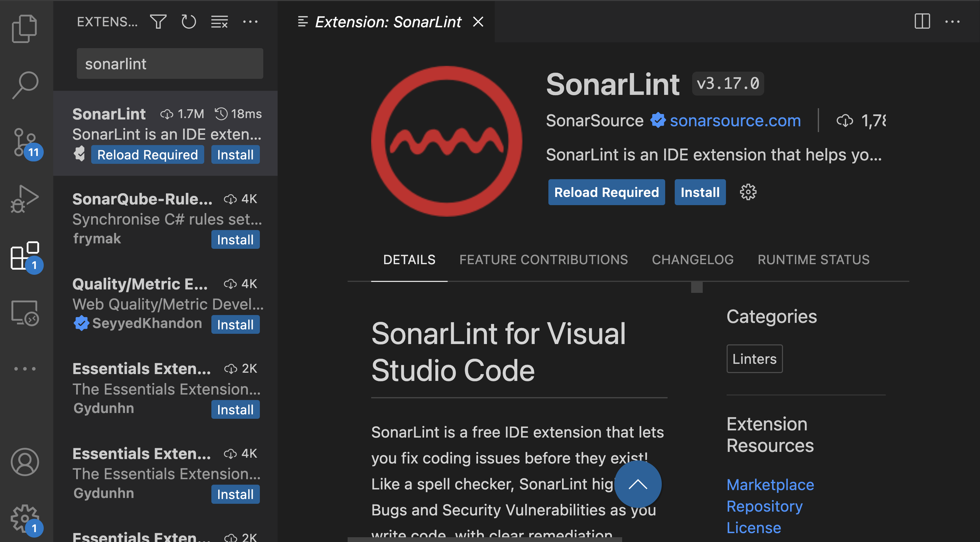
Task: Click the horizontal scrollbar under the details pane
Action: (485, 539)
